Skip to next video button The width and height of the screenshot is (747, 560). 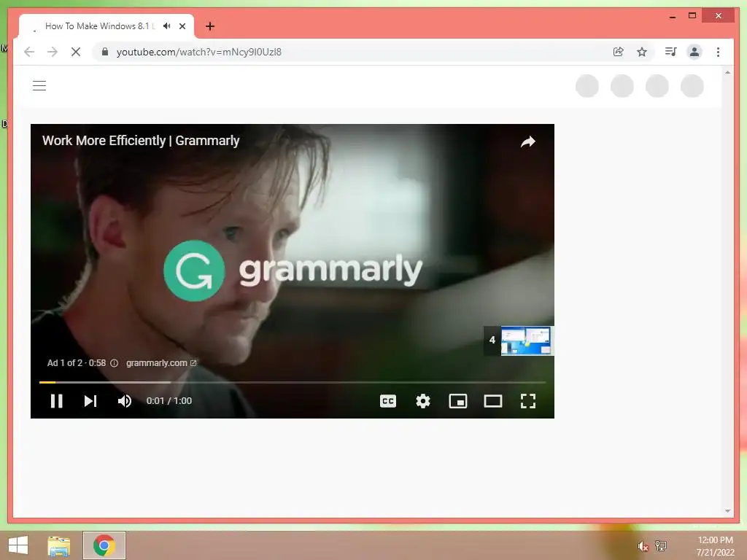[90, 401]
